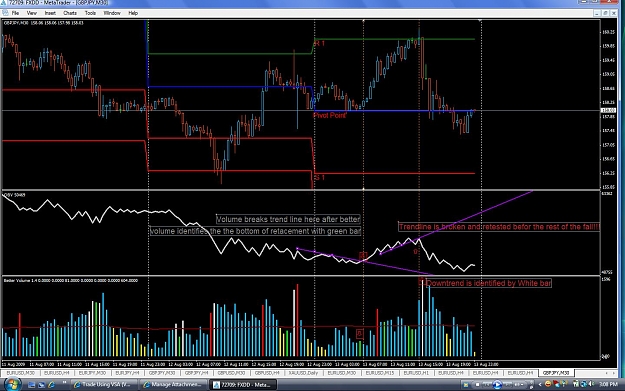Click the left scroll arrow of chart tabs
625x391 pixels.
[x=607, y=373]
